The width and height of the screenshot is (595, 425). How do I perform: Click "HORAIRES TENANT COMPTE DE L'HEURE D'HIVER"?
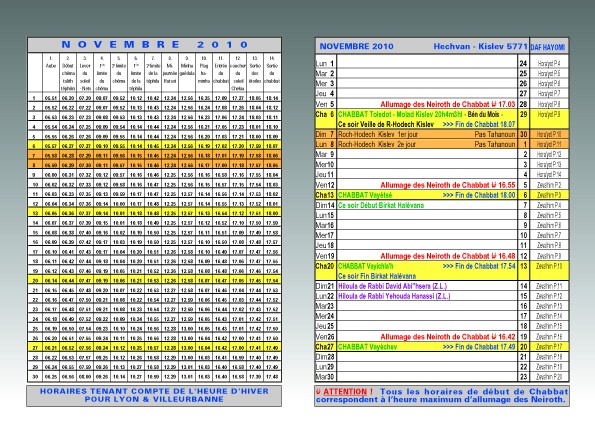click(x=154, y=391)
